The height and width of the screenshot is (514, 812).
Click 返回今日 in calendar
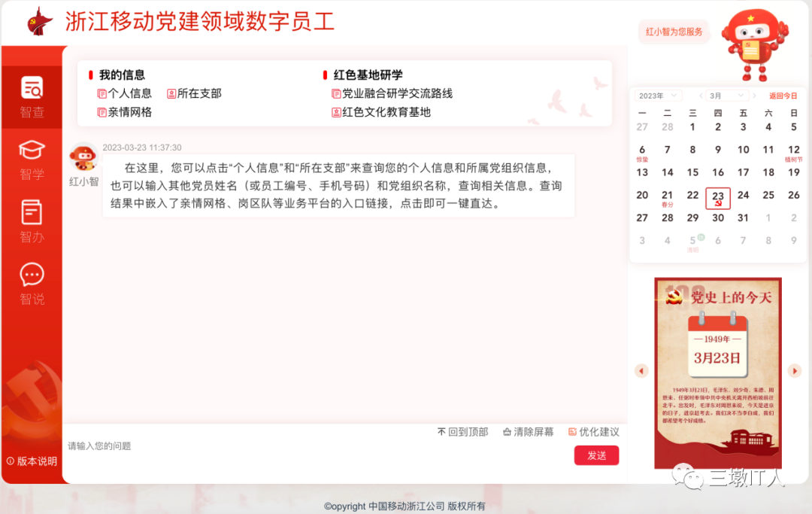pos(783,96)
